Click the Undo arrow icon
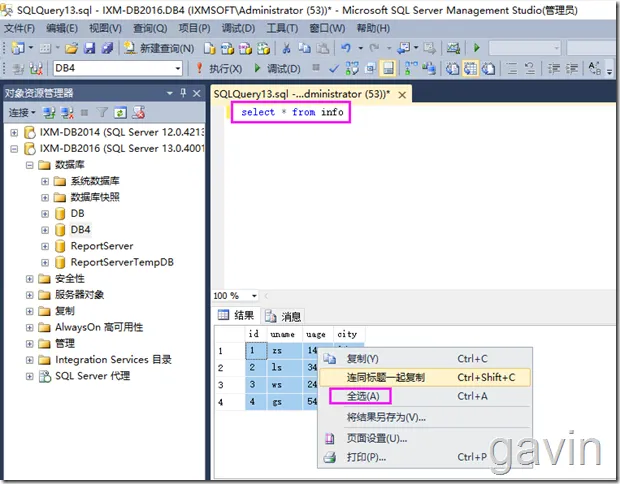 click(346, 48)
